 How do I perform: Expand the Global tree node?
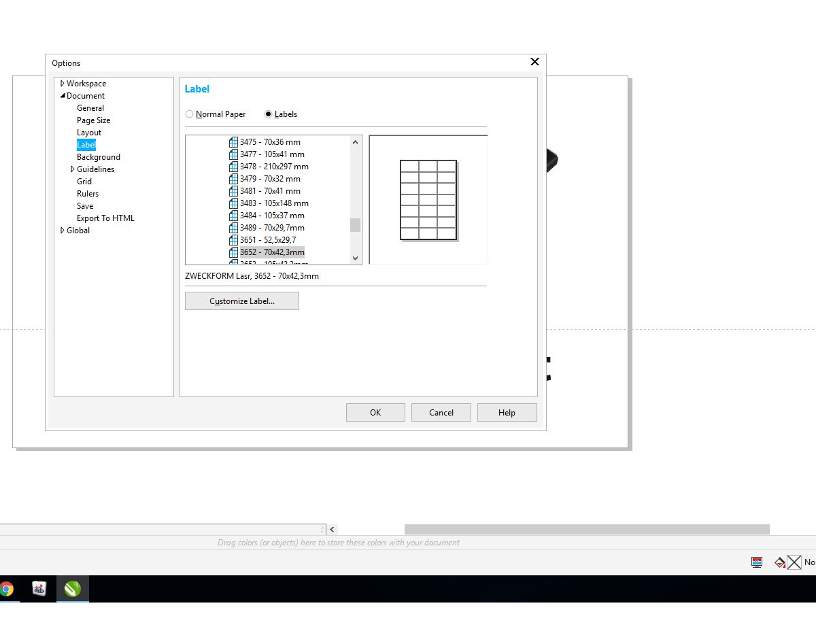click(63, 231)
